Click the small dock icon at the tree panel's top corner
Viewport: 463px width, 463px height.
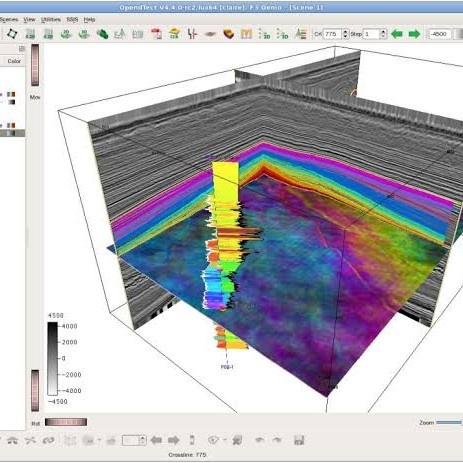click(22, 49)
